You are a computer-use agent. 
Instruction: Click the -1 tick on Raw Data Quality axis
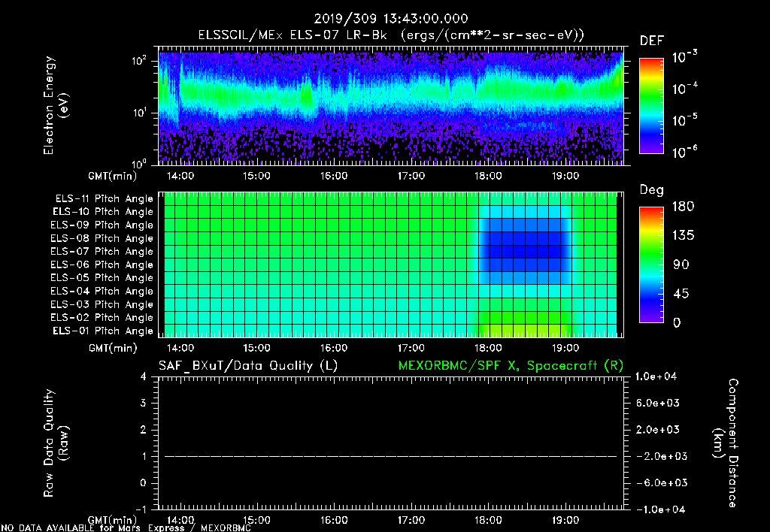pyautogui.click(x=141, y=509)
